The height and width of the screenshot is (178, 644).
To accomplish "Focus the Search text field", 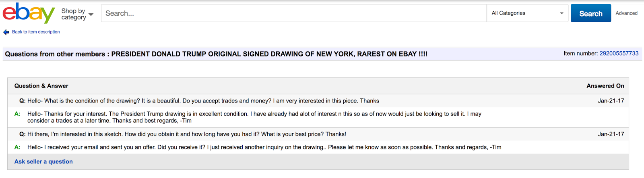I will (294, 13).
